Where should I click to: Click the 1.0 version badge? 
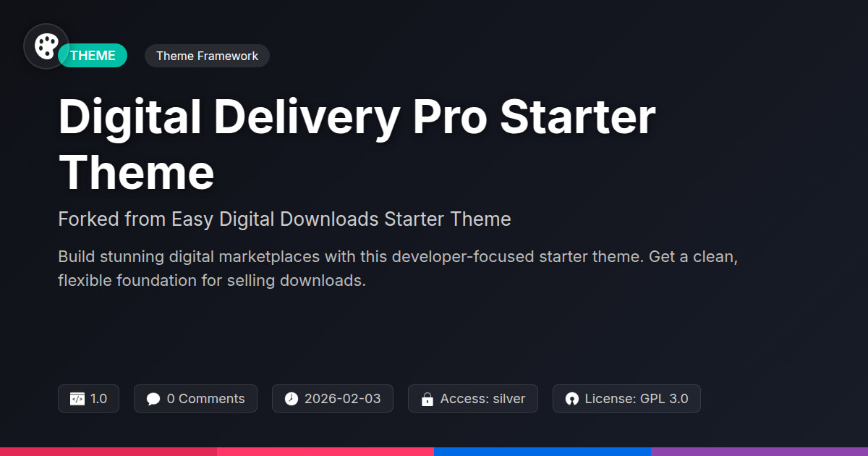[88, 399]
